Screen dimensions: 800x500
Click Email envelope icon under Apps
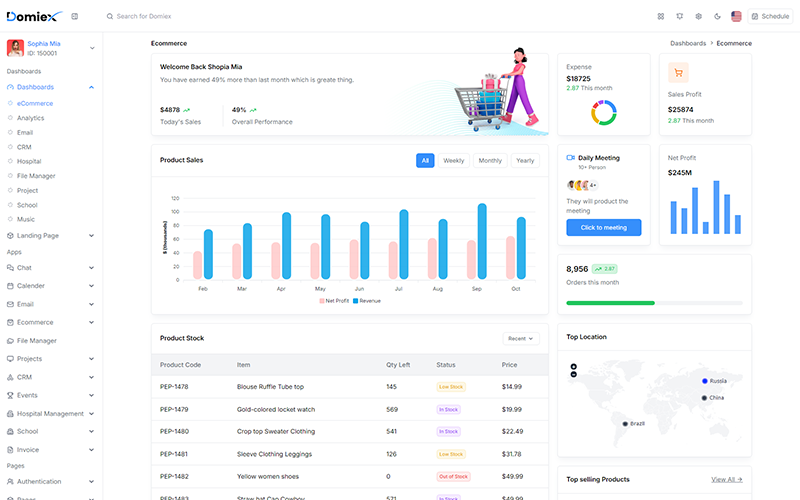[x=10, y=305]
